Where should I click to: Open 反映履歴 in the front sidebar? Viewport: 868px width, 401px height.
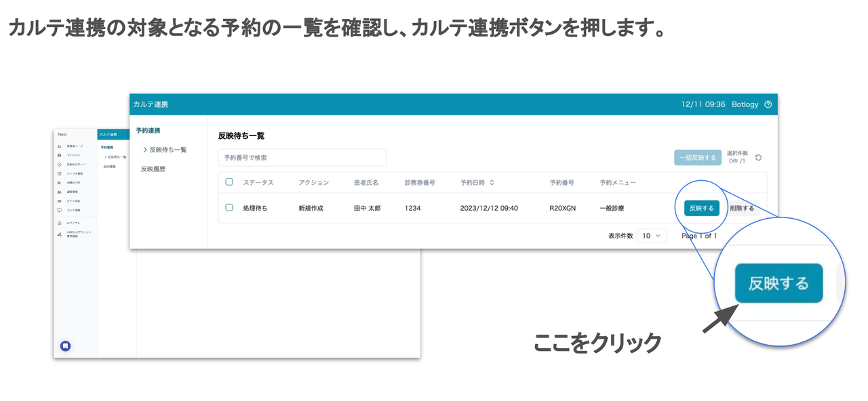click(x=153, y=169)
